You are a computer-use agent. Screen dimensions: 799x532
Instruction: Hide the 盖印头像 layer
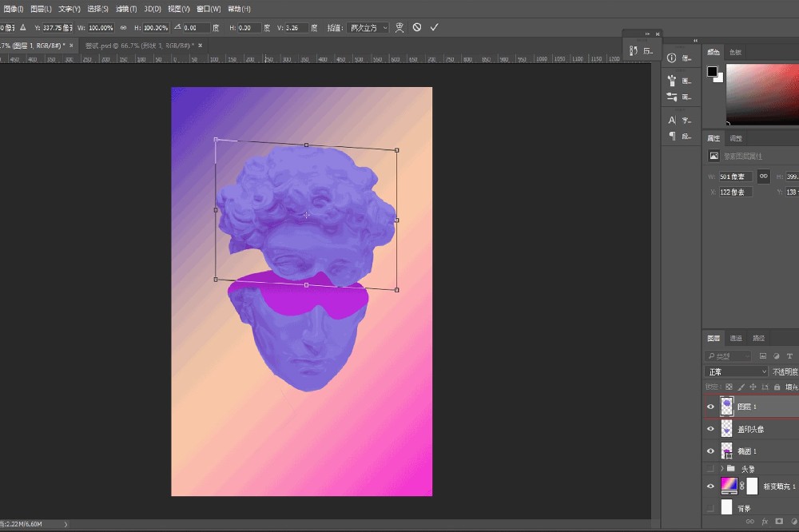click(x=710, y=429)
